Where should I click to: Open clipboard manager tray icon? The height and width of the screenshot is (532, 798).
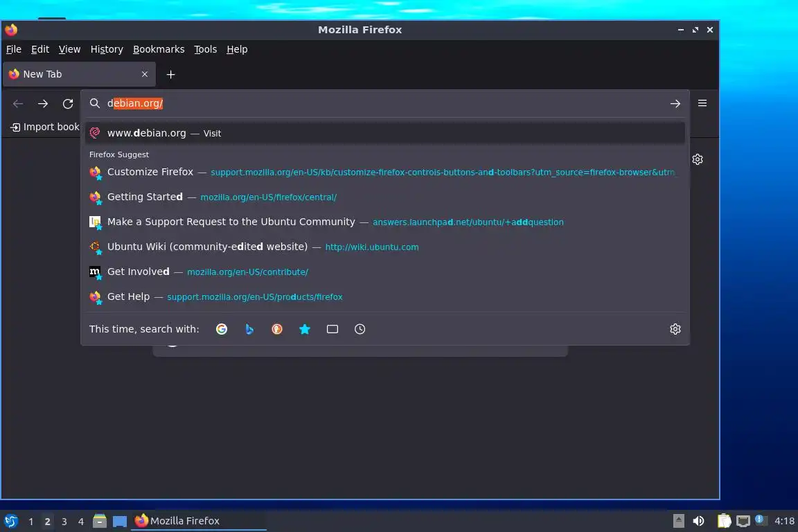pos(724,521)
